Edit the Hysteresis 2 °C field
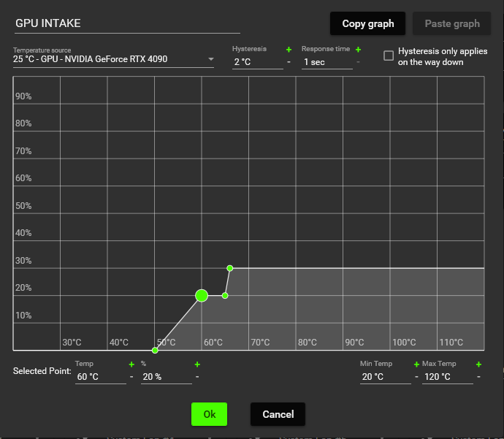This screenshot has height=439, width=504. click(258, 62)
